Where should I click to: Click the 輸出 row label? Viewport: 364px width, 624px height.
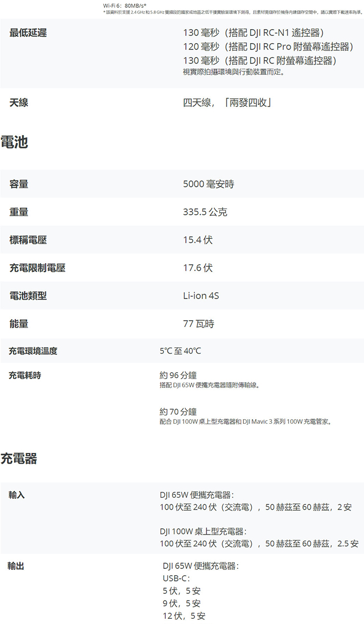[x=16, y=566]
